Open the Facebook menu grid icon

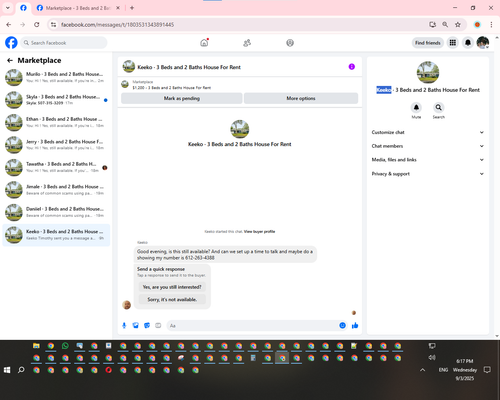[x=453, y=43]
